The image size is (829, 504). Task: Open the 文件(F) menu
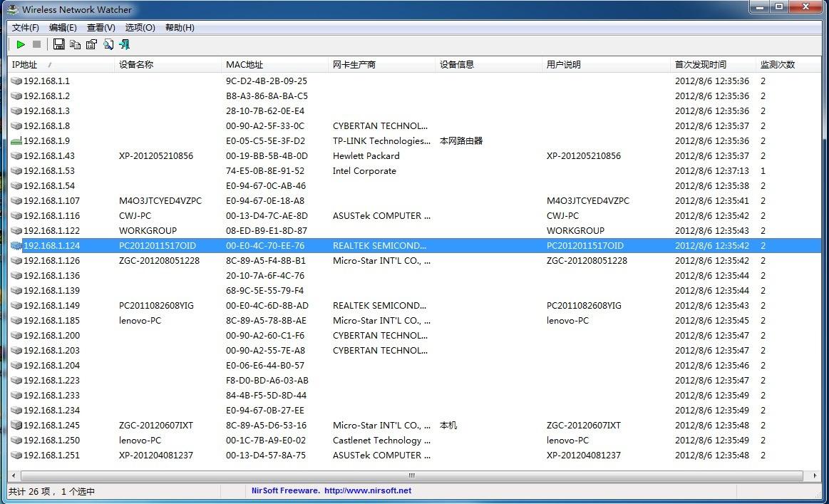[x=26, y=28]
